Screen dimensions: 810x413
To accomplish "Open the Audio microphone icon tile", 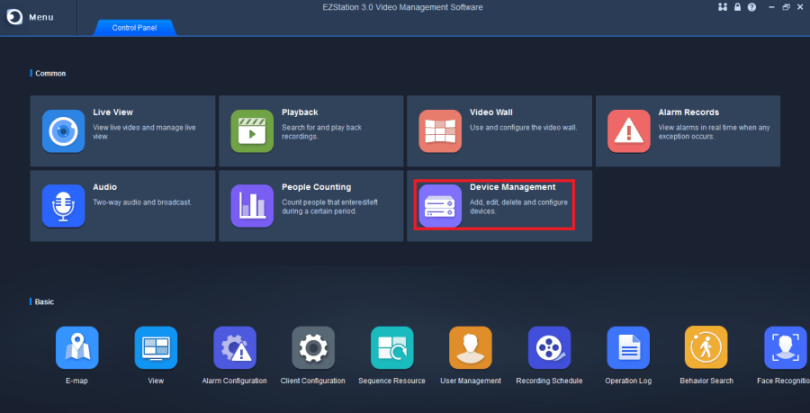I will 63,206.
